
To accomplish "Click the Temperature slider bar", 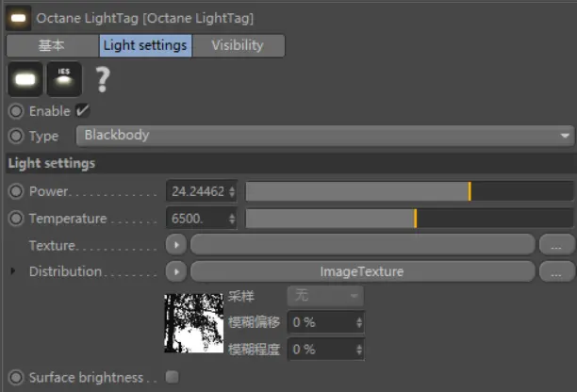I will point(409,219).
